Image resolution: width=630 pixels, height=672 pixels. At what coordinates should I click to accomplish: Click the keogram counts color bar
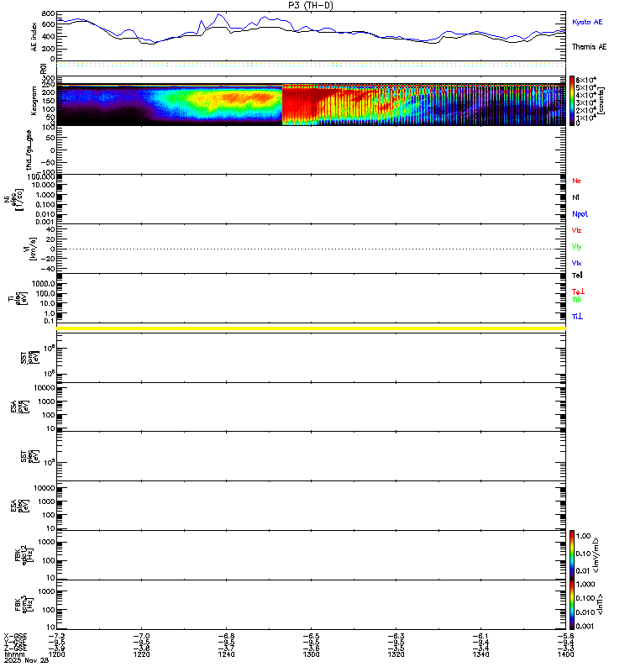pos(572,100)
